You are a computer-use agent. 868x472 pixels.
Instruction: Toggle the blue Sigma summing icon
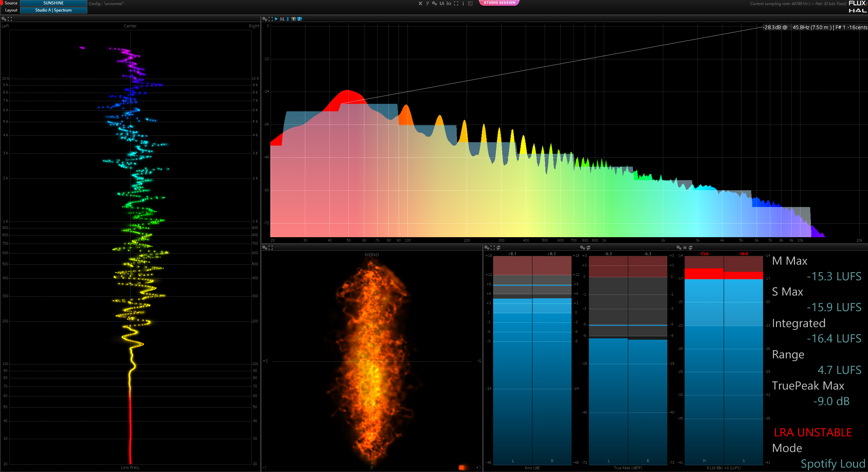[x=288, y=19]
